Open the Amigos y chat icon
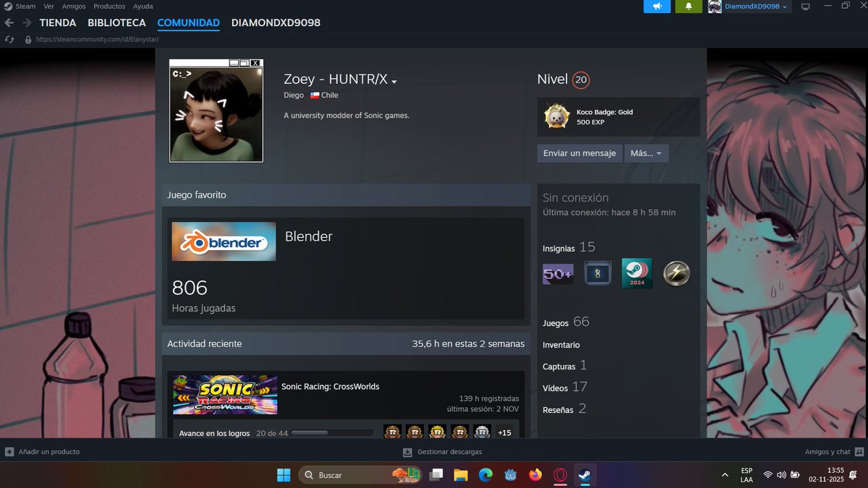The image size is (868, 488). pos(859,452)
